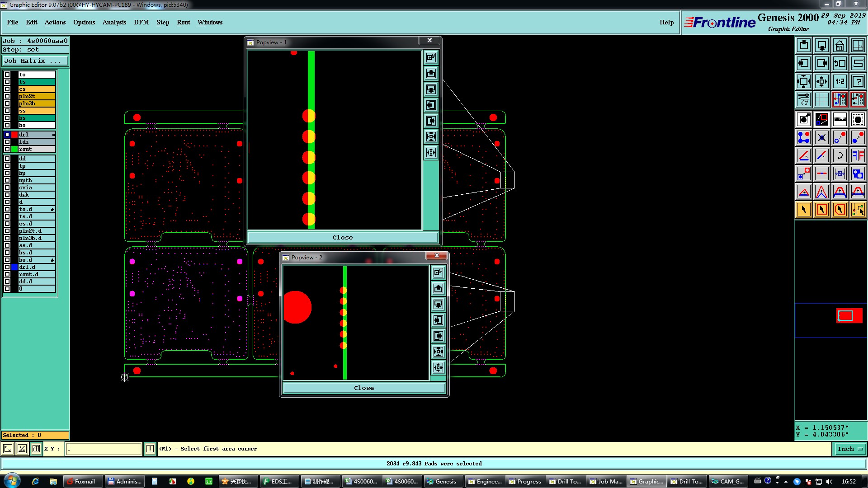Click the Windows Start button
Screen dimensions: 868x488
[x=12, y=481]
